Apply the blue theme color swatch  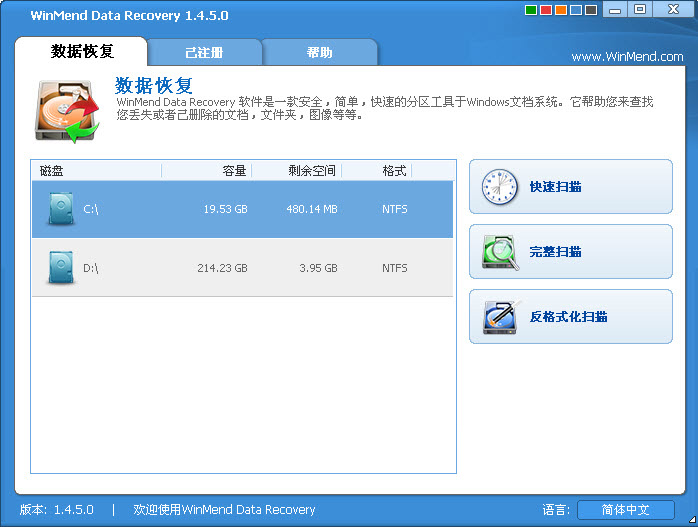pos(575,10)
